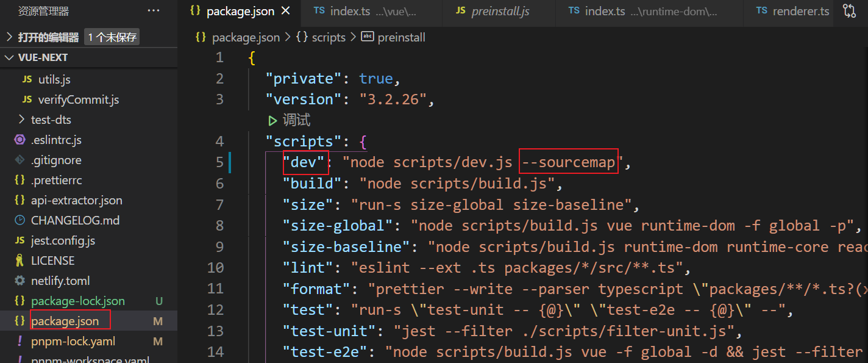Collapse the VUE-NEXT root folder
Viewport: 868px width, 363px height.
pyautogui.click(x=9, y=57)
